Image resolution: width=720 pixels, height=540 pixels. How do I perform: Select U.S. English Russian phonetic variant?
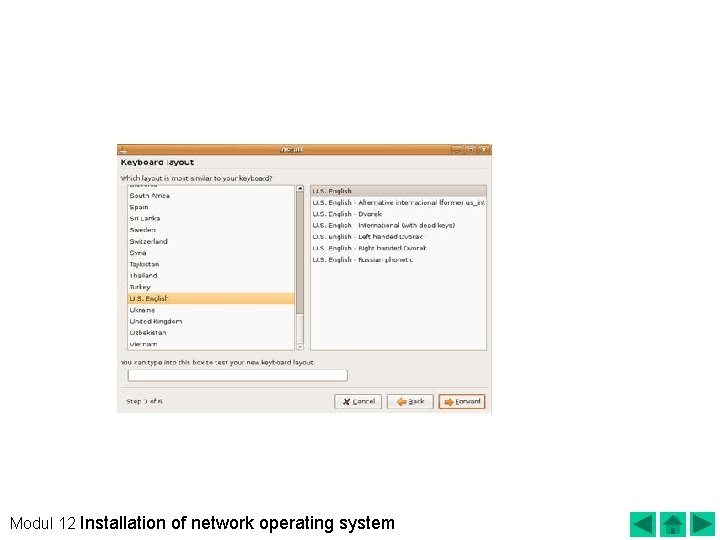point(398,260)
